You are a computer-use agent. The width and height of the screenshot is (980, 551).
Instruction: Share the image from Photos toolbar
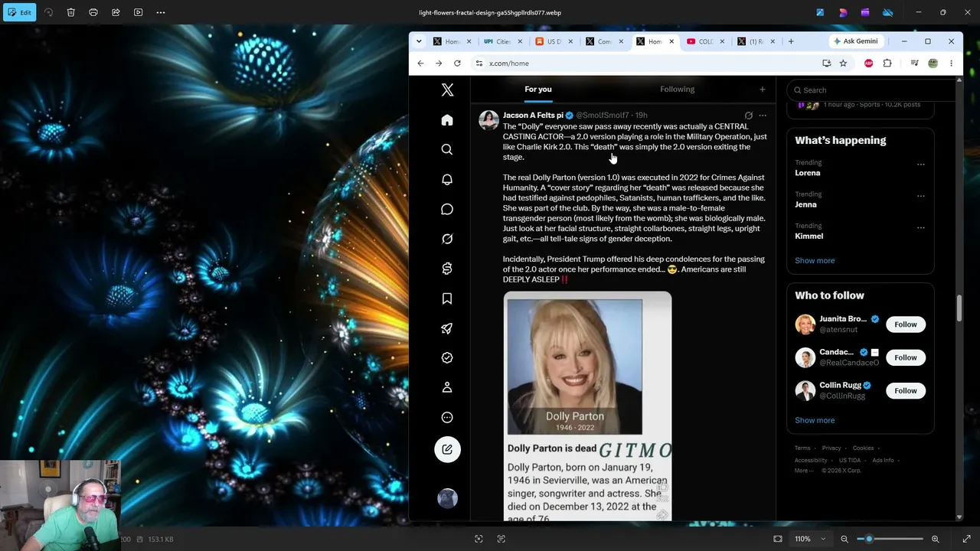coord(116,12)
